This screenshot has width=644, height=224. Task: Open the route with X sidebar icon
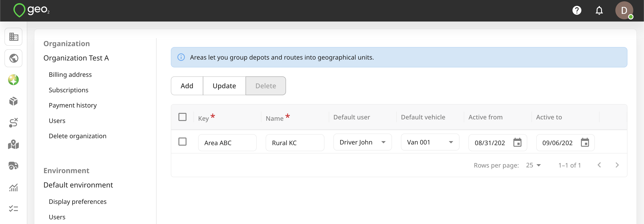coord(13,123)
